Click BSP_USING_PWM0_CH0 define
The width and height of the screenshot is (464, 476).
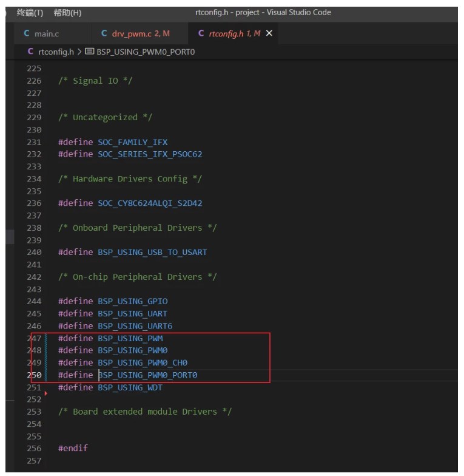point(143,363)
